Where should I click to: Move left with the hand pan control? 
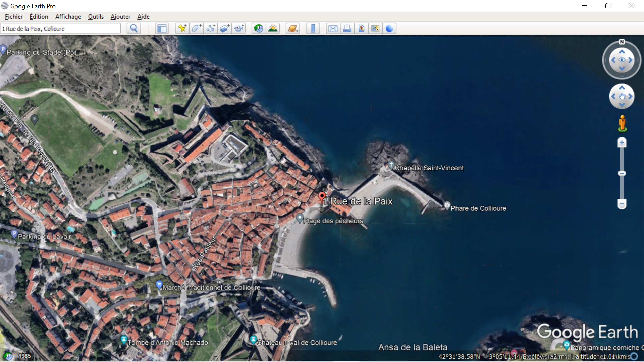(x=613, y=97)
